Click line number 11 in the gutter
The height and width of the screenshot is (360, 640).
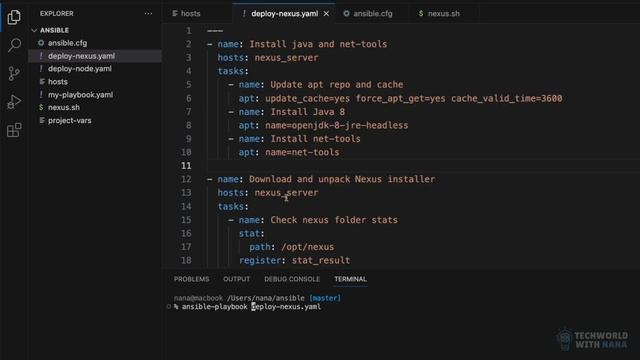click(x=186, y=166)
